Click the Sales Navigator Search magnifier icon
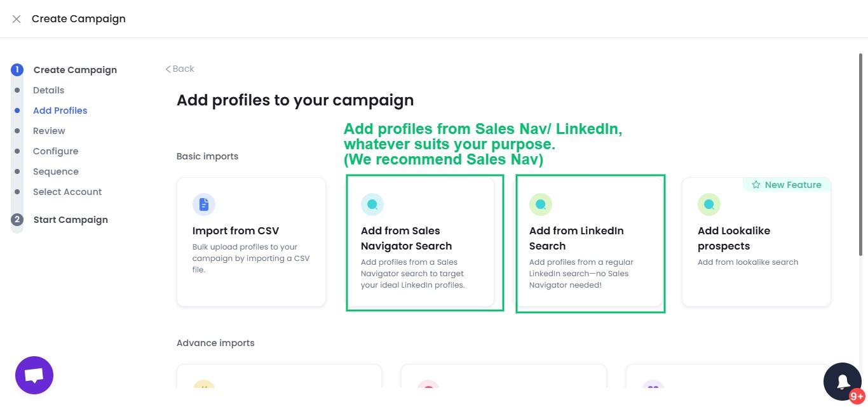 click(x=372, y=204)
